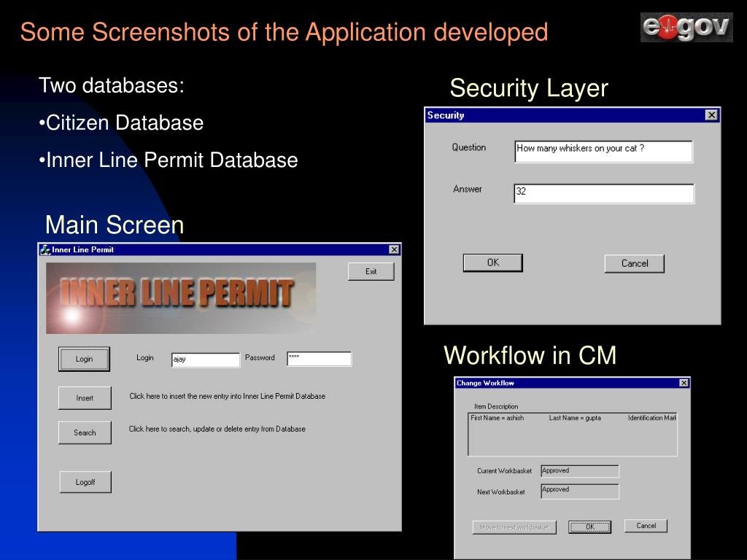The height and width of the screenshot is (560, 747).
Task: Click the Exit button in Inner Line Permit window
Action: pos(371,271)
